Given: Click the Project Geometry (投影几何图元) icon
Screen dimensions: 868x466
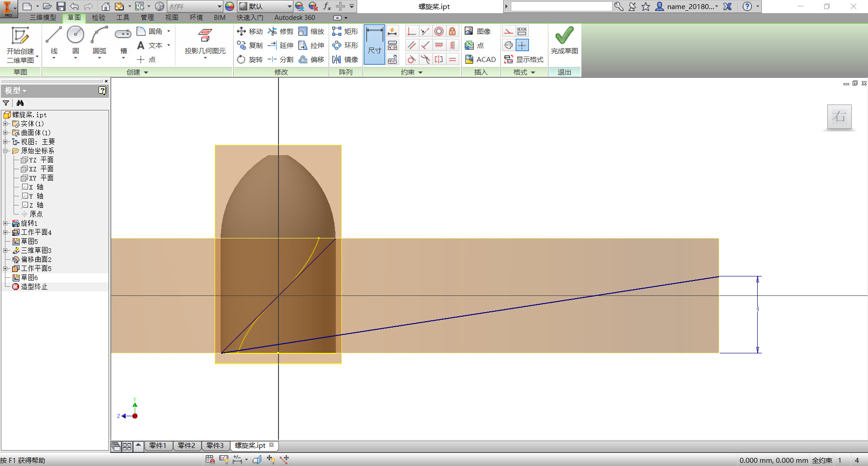Looking at the screenshot, I should pos(205,35).
